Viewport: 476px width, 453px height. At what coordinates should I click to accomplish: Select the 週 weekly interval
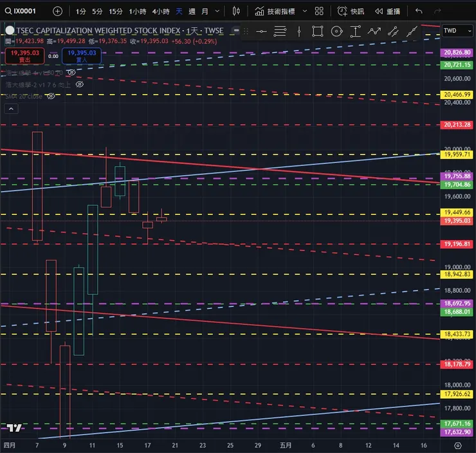pyautogui.click(x=192, y=12)
